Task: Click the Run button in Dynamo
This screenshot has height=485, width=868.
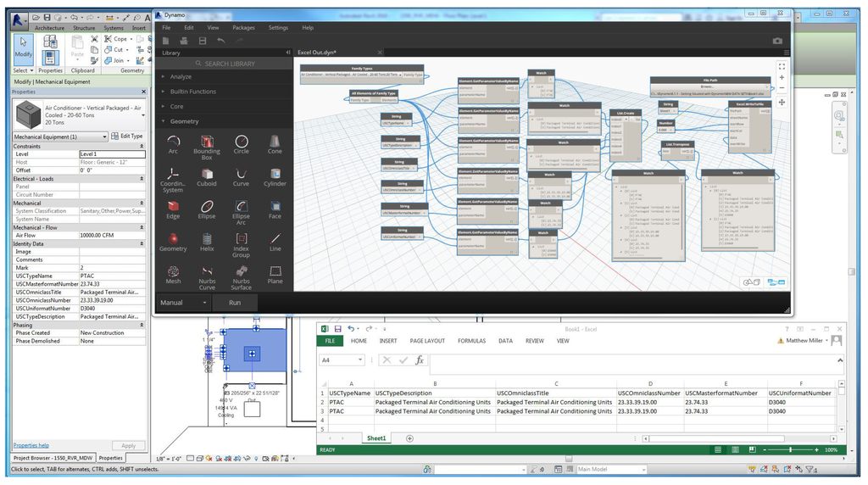Action: point(235,303)
